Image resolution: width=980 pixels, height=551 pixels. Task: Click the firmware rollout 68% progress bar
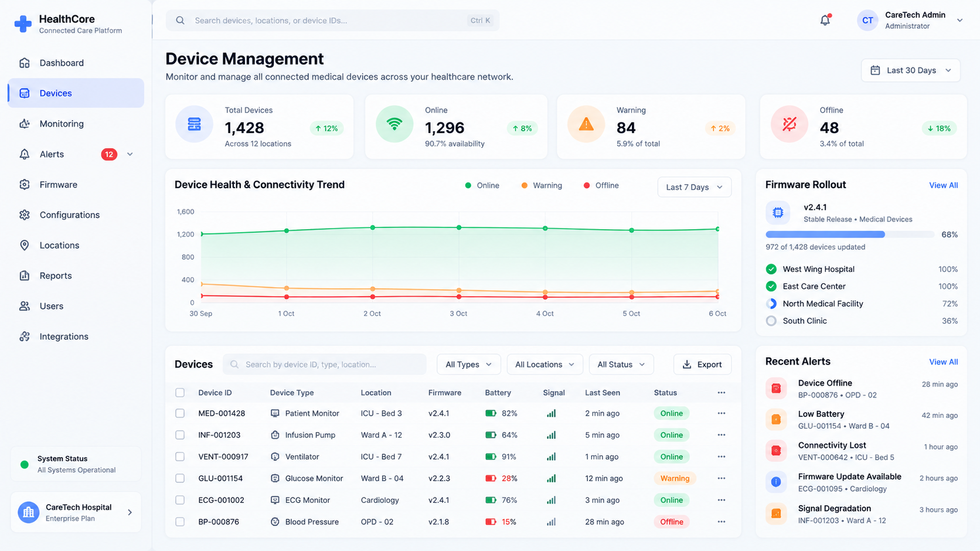pos(850,234)
